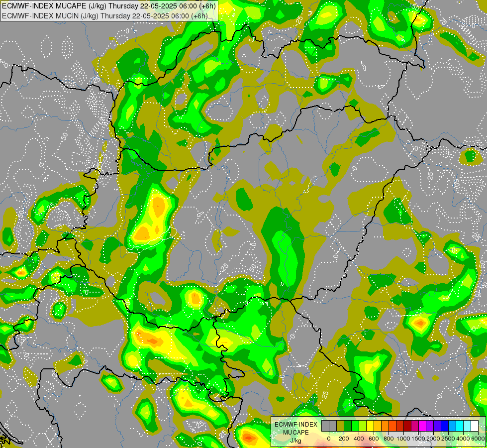Click the olive swatch in the MUCAPE legend
This screenshot has height=448, width=487.
tap(340, 426)
